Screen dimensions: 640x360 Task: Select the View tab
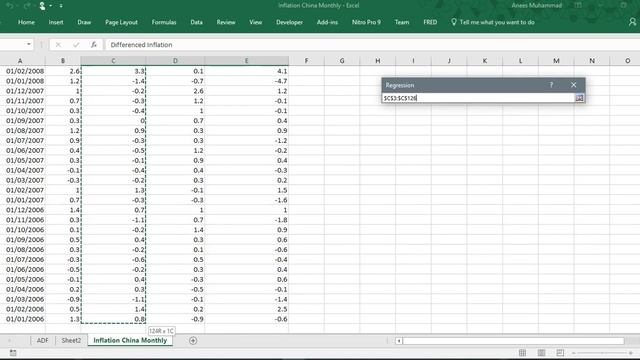[256, 22]
